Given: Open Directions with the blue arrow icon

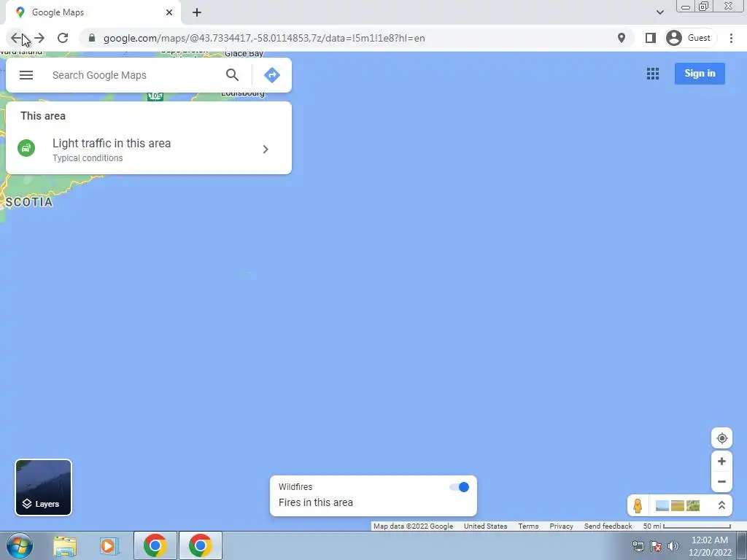Looking at the screenshot, I should click(x=272, y=75).
